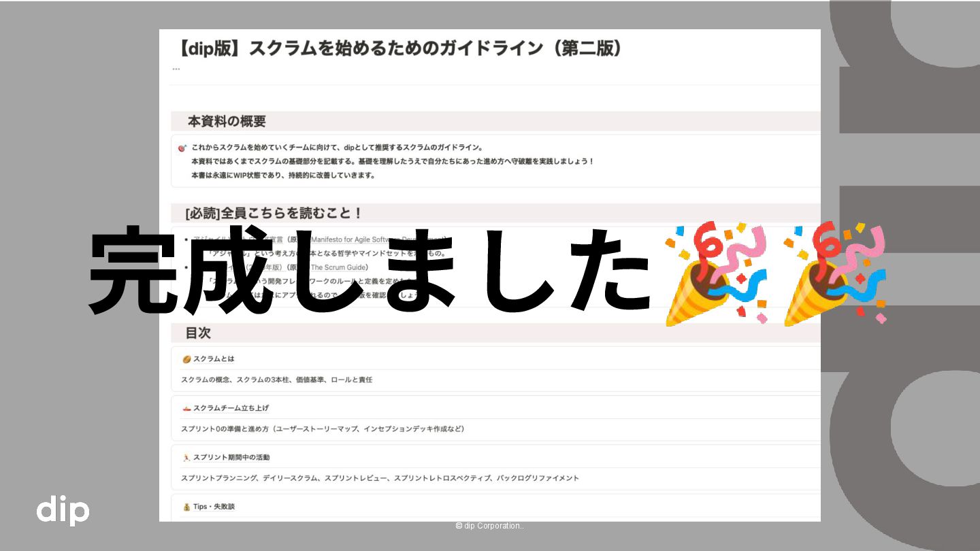Viewport: 980px width, 551px height.
Task: Click the description starting スプリントプランニング、デイリースクラム
Action: 380,478
